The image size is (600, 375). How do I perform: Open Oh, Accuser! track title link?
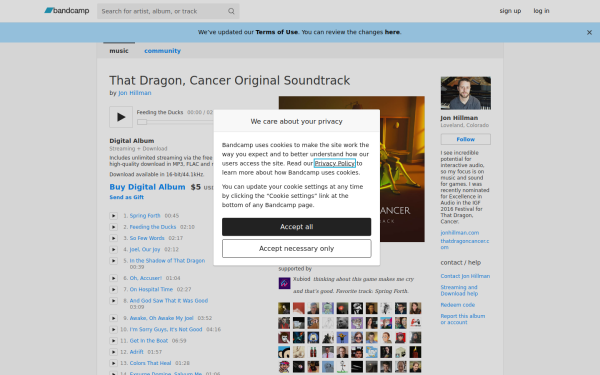point(145,278)
